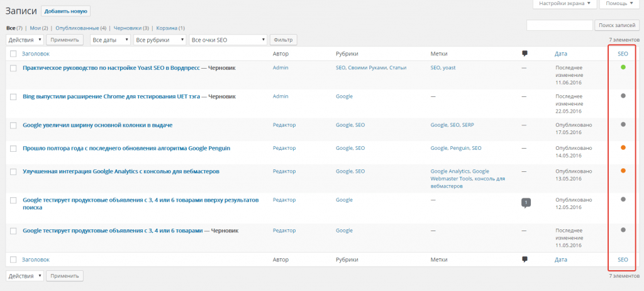Open post 'Google увеличил ширину основной колонки'

(97, 125)
